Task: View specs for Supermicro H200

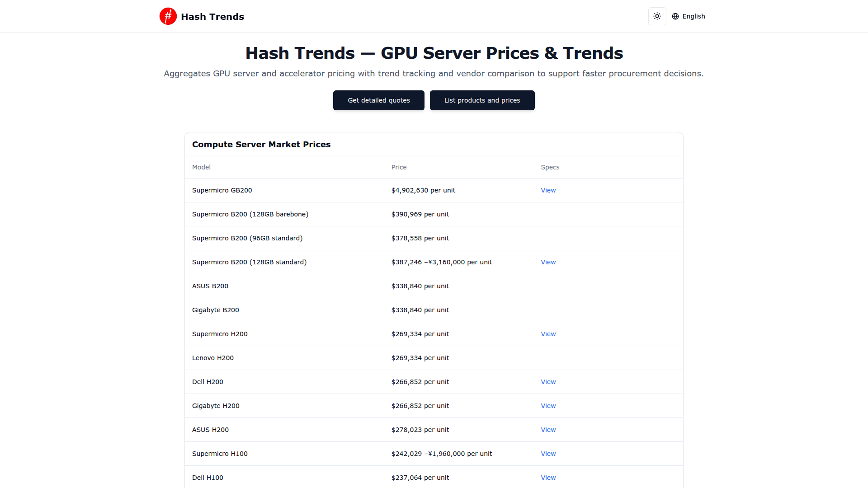Action: click(548, 334)
